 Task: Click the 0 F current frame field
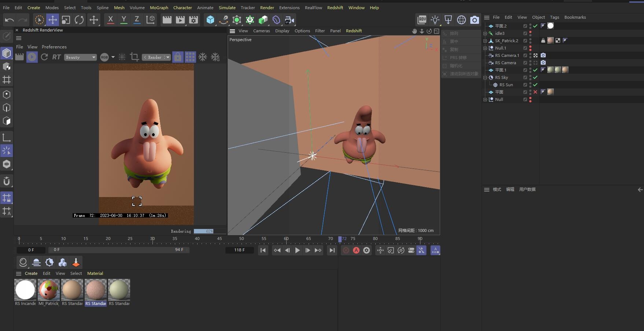click(31, 250)
